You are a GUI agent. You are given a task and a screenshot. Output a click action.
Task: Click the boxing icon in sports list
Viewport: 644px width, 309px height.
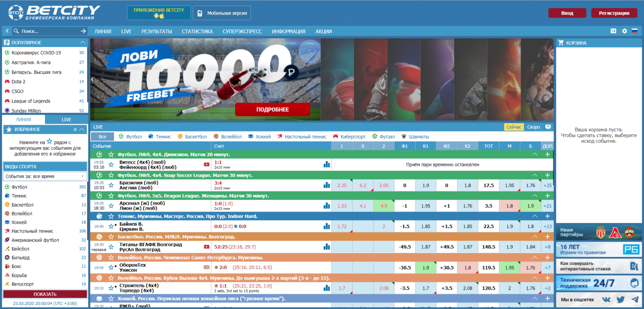(x=7, y=266)
